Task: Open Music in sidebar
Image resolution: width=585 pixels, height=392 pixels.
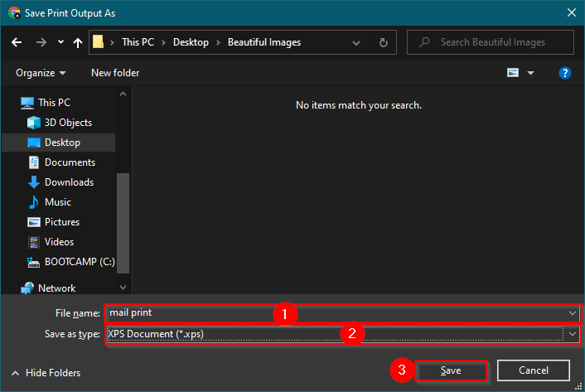Action: point(58,202)
